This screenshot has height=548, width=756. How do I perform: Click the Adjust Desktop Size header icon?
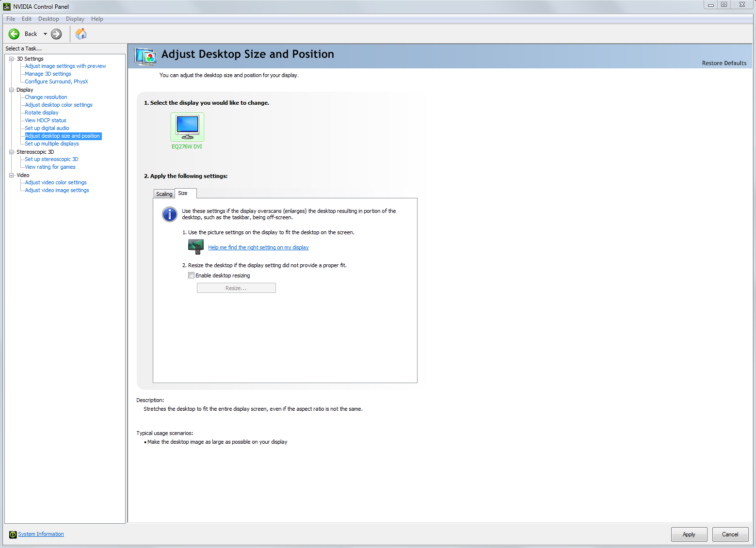[145, 57]
